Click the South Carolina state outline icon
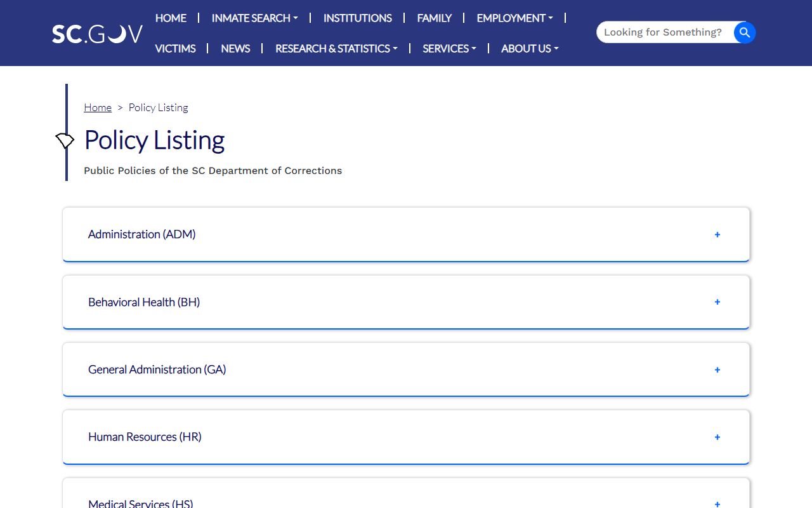The width and height of the screenshot is (812, 508). pos(65,141)
